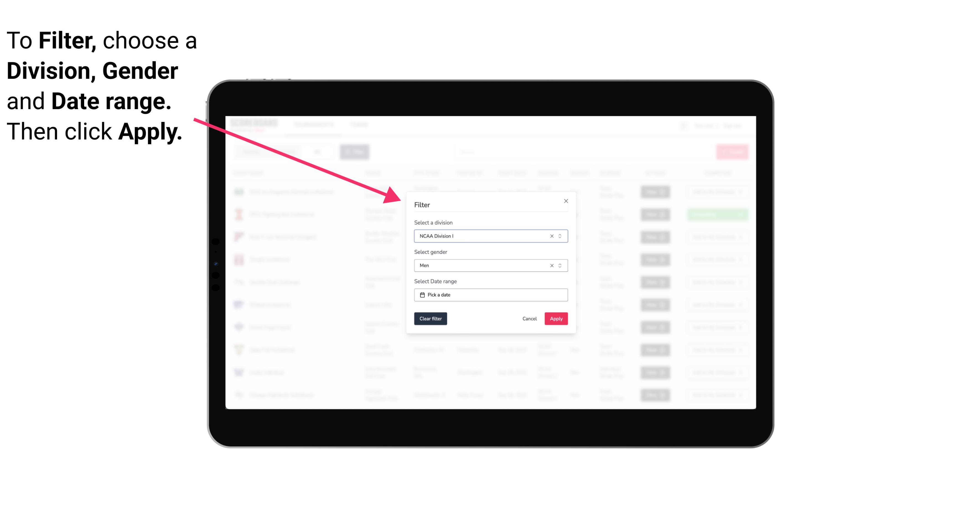Click Clear filter to reset selections
The image size is (980, 527).
pyautogui.click(x=431, y=319)
